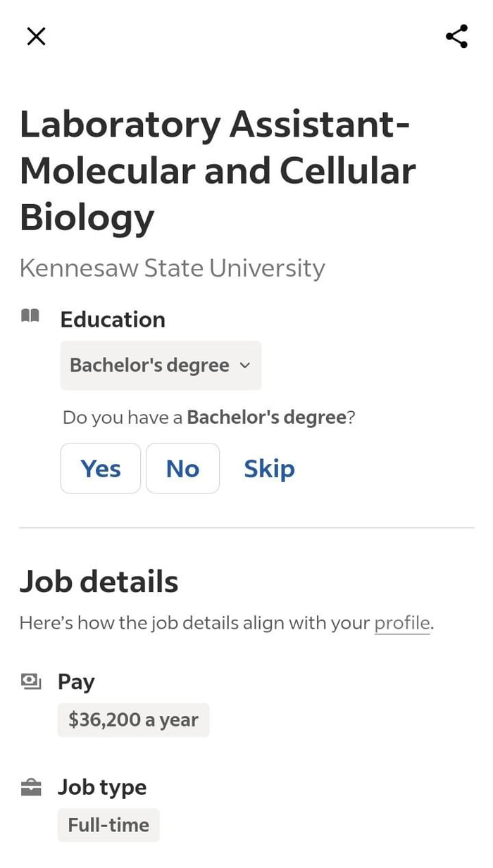Click the Pay section label
The height and width of the screenshot is (868, 493).
tap(75, 681)
